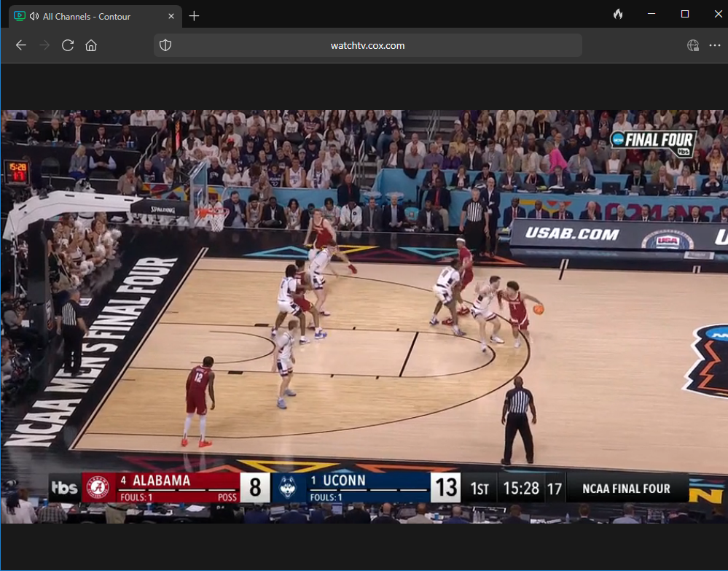Open the globe icon beside the menu button
This screenshot has width=728, height=571.
pos(693,45)
